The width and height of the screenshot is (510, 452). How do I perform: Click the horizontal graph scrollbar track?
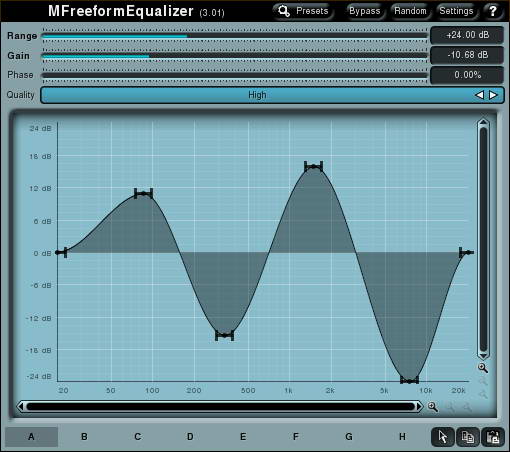coord(220,406)
